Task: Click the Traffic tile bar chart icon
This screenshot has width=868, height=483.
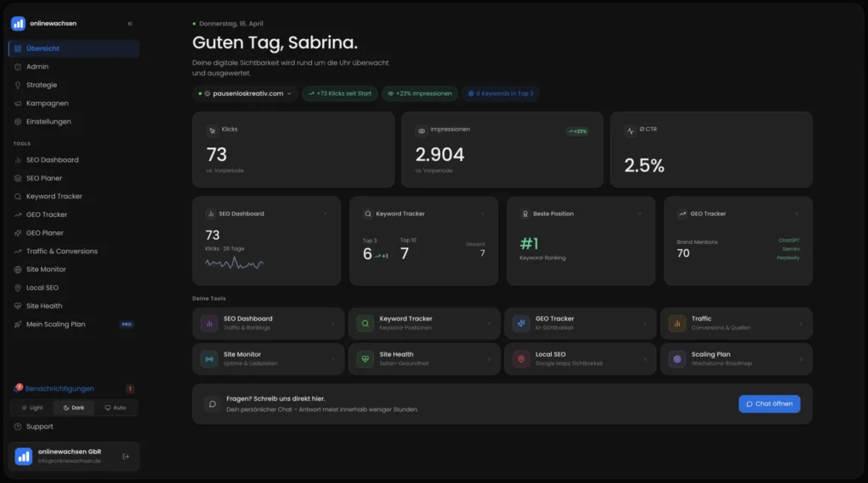Action: click(676, 323)
